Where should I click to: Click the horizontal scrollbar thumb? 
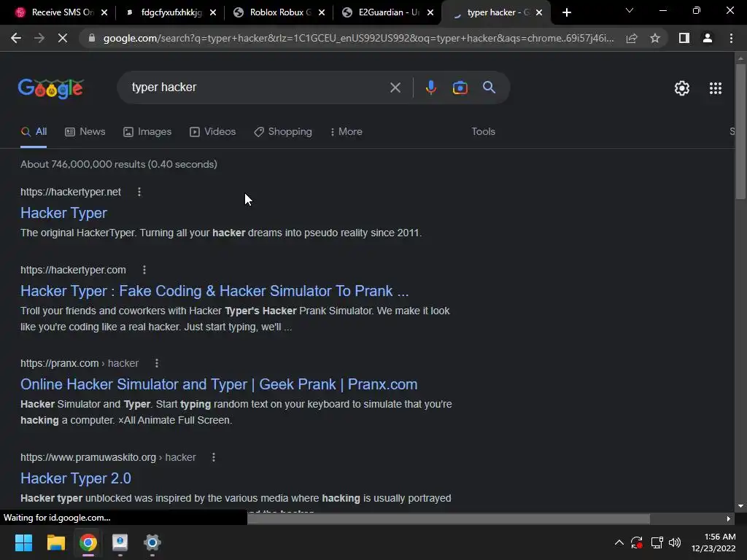(x=448, y=518)
